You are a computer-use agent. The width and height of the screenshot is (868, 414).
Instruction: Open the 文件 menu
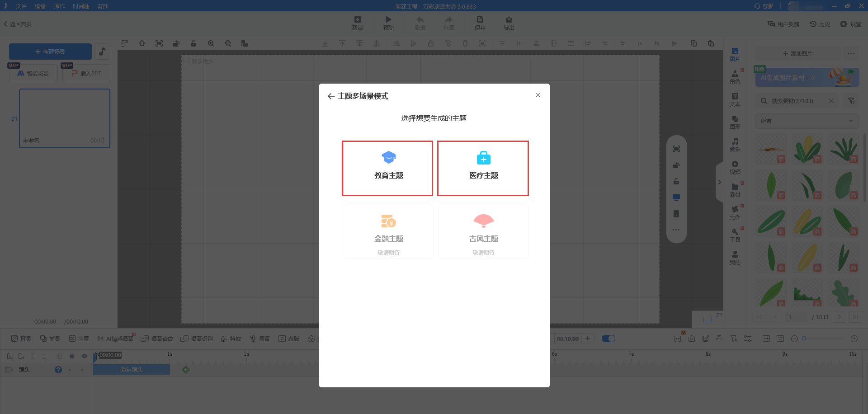click(x=21, y=6)
